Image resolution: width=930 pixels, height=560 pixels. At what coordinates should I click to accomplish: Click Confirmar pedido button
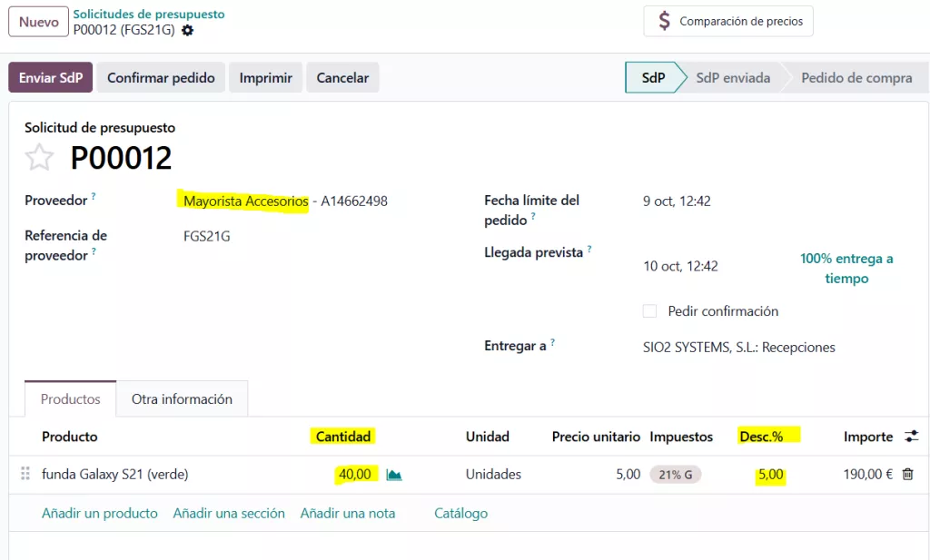pyautogui.click(x=161, y=78)
